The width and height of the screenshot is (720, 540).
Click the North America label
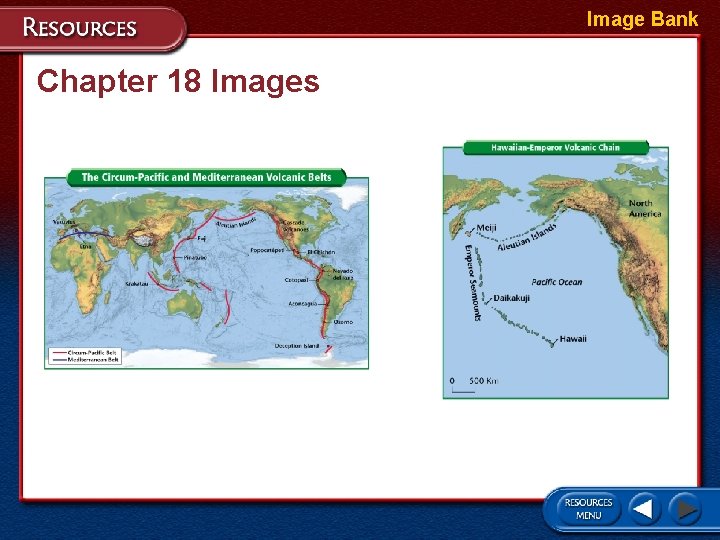tap(645, 208)
